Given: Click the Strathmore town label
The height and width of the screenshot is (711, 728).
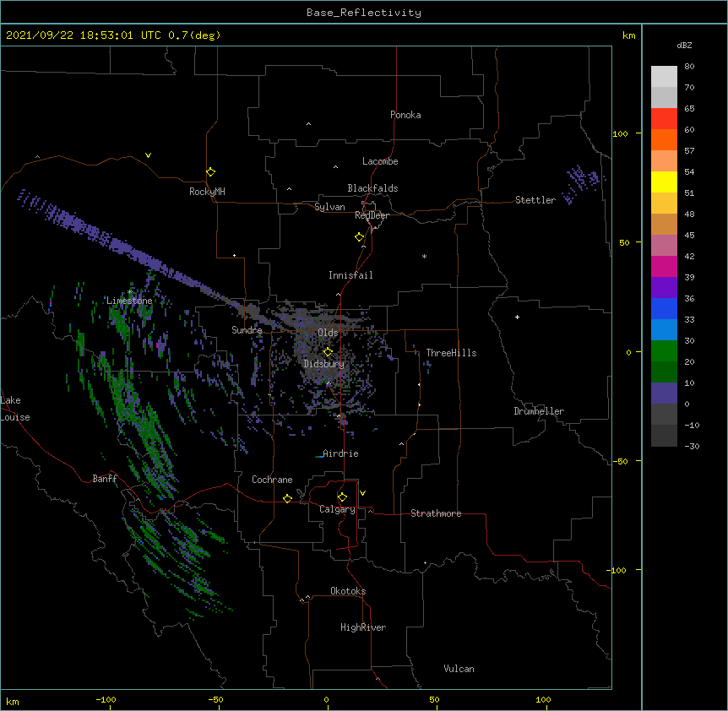Looking at the screenshot, I should 436,513.
